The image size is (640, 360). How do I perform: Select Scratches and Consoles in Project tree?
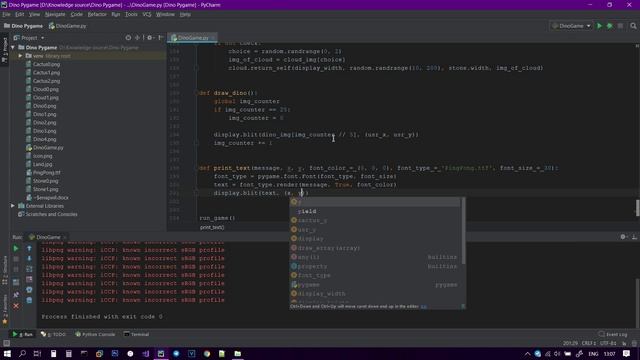click(x=51, y=214)
